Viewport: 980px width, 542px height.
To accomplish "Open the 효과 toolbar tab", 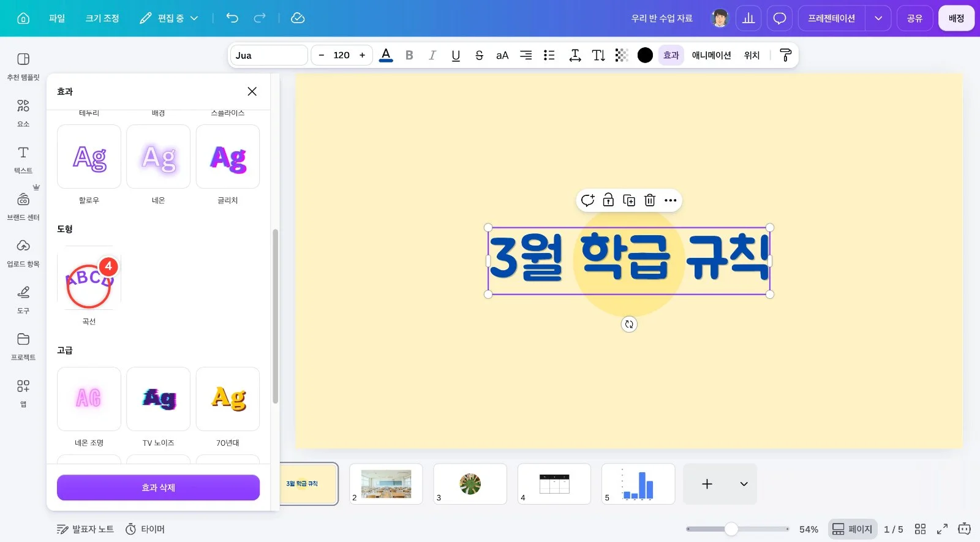I will click(x=671, y=55).
